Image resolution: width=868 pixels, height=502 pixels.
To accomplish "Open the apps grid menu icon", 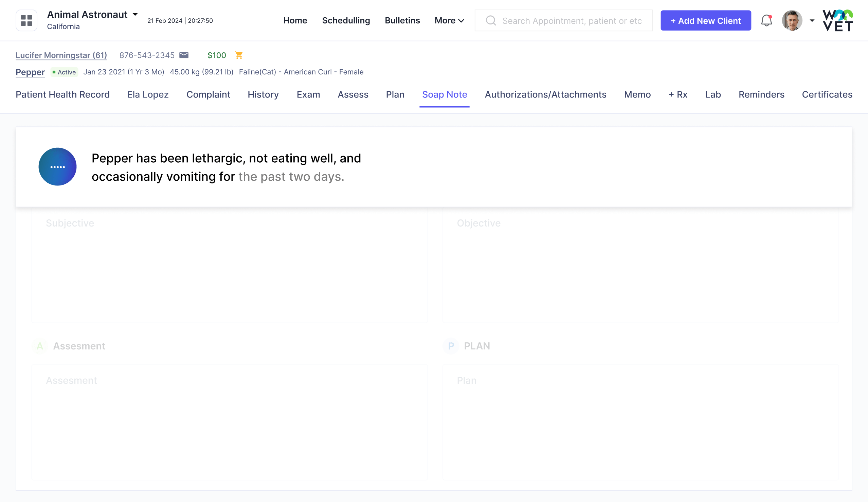I will coord(26,20).
